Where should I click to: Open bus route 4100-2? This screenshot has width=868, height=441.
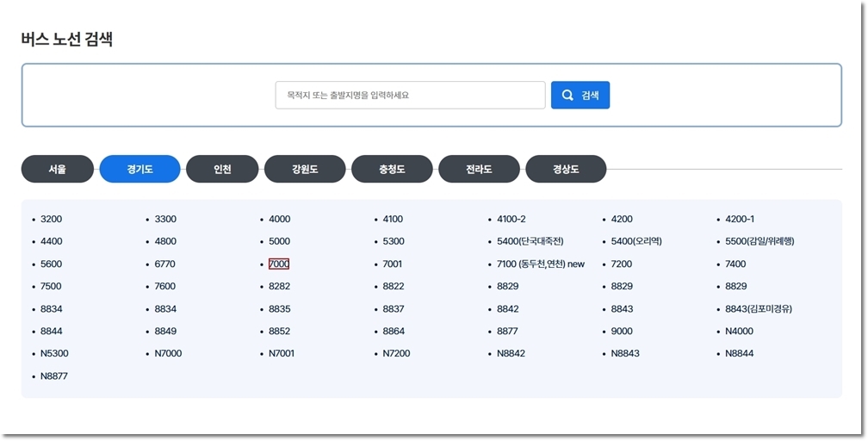point(512,220)
